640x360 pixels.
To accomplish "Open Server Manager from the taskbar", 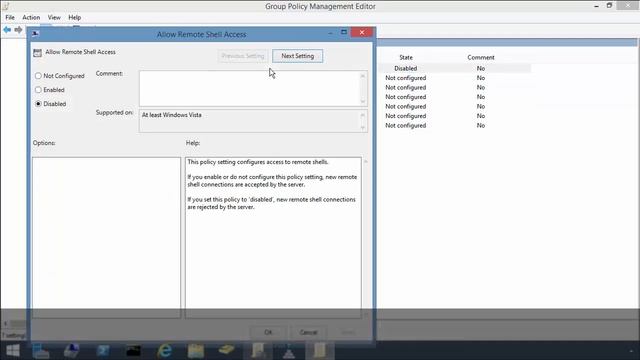I will (41, 351).
